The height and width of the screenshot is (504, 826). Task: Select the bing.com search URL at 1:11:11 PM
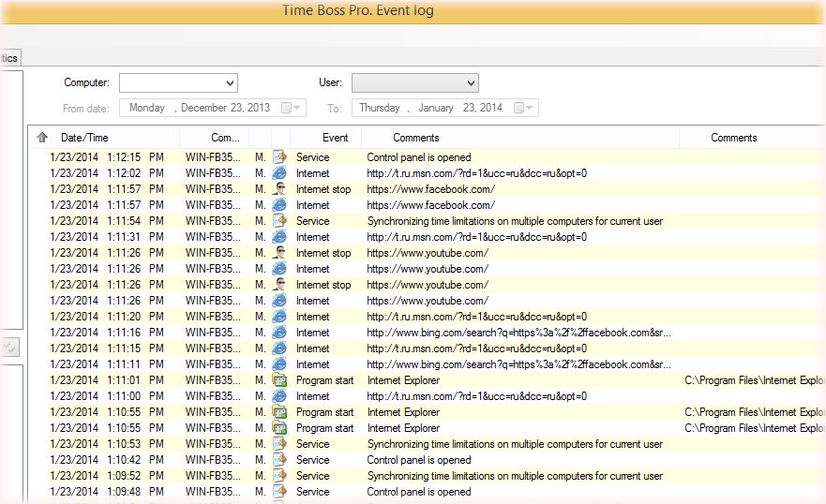pos(518,364)
